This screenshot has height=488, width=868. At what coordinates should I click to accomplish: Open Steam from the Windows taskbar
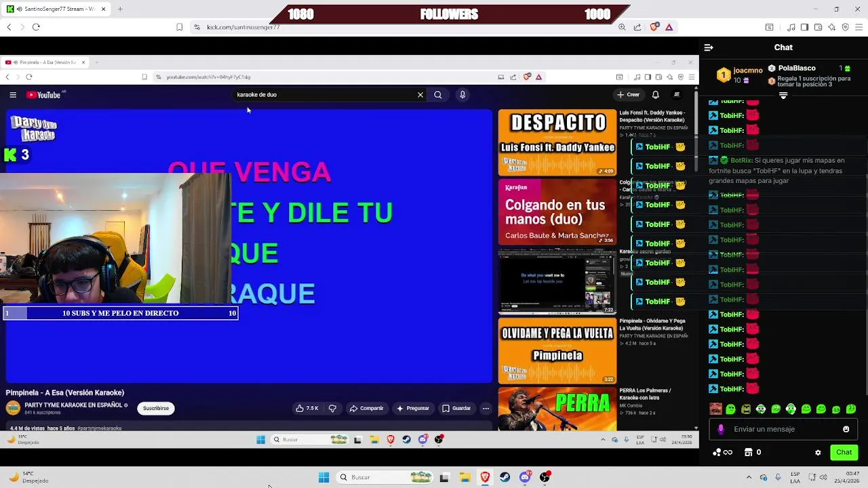pos(505,477)
